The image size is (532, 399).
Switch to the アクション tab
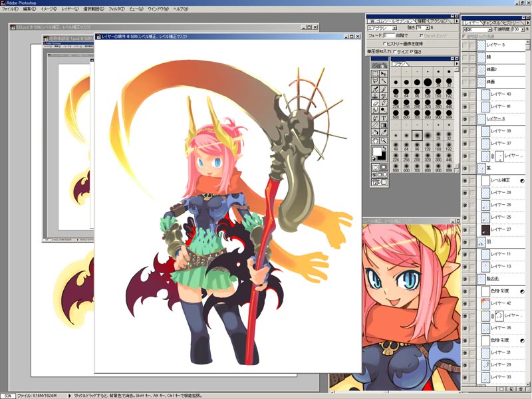pyautogui.click(x=438, y=21)
